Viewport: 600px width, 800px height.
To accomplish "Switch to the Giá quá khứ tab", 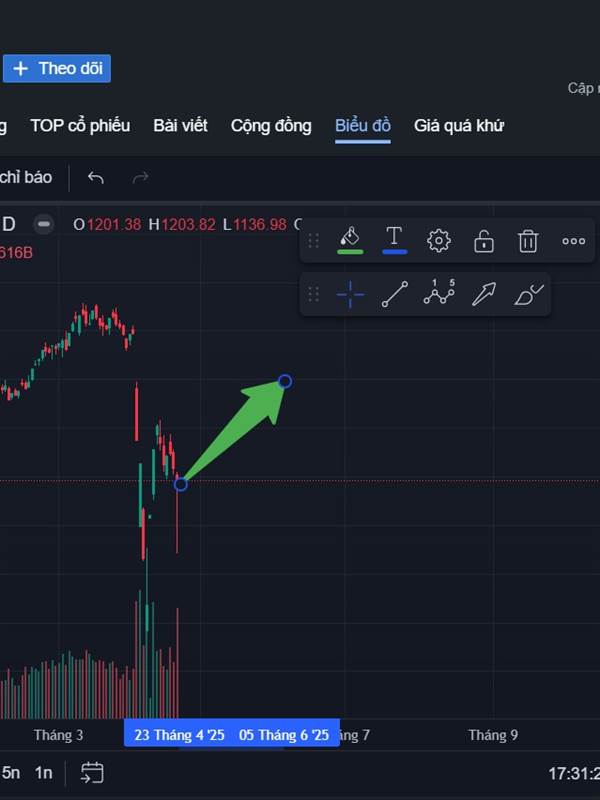I will coord(459,126).
